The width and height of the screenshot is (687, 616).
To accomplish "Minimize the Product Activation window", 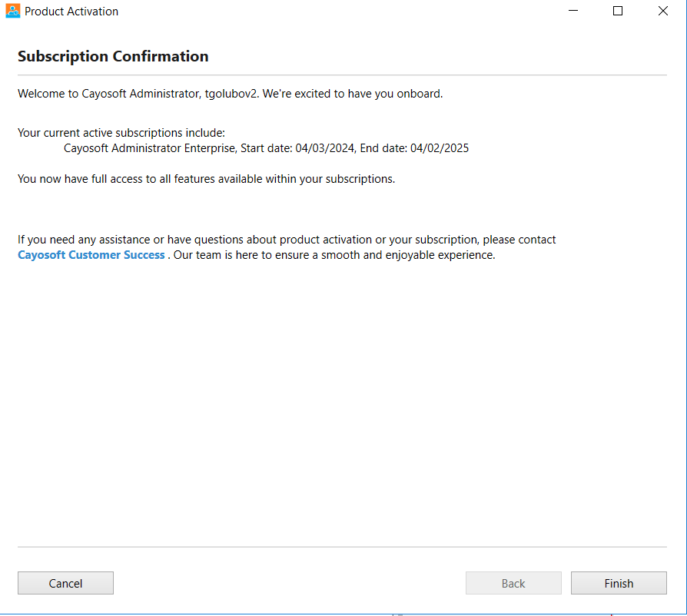I will point(573,11).
